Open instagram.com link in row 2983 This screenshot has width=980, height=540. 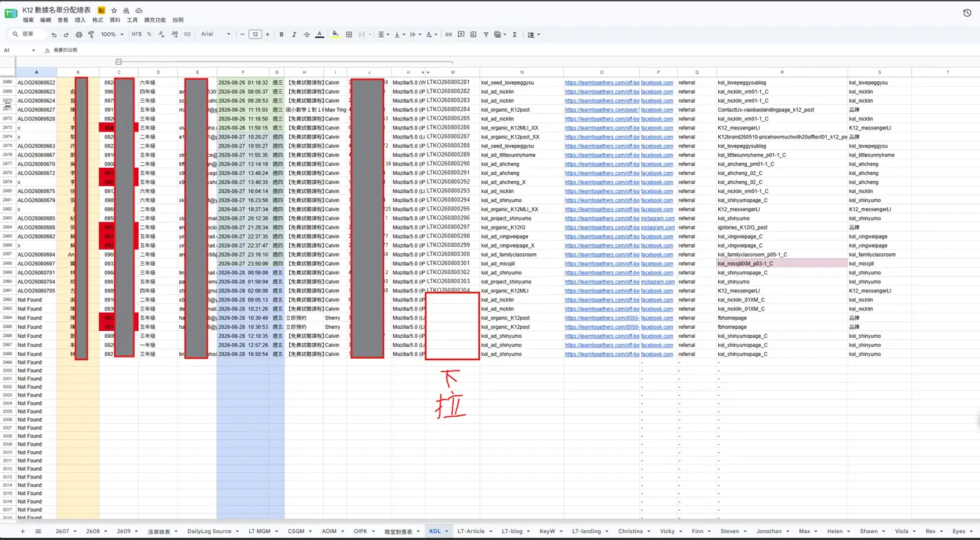pyautogui.click(x=658, y=218)
